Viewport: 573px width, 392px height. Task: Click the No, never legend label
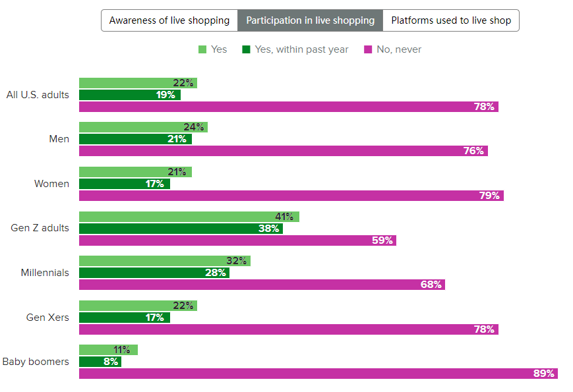tap(399, 49)
